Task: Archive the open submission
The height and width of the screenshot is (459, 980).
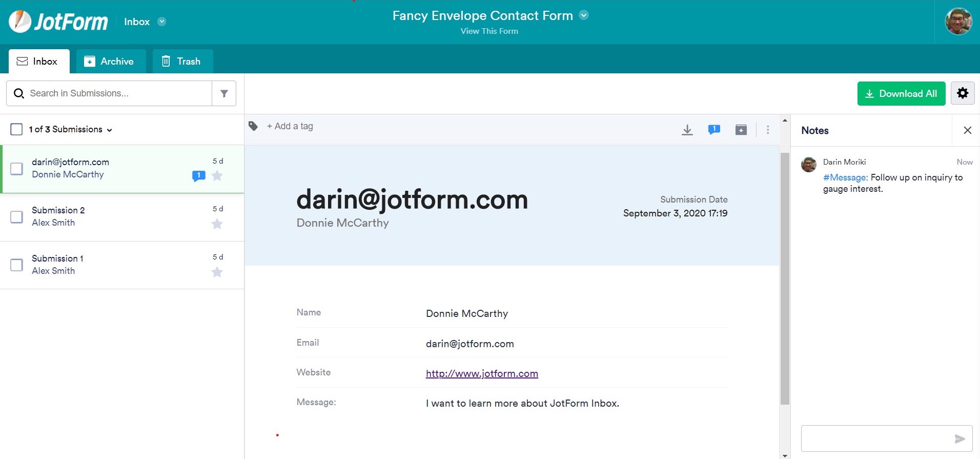Action: coord(741,130)
